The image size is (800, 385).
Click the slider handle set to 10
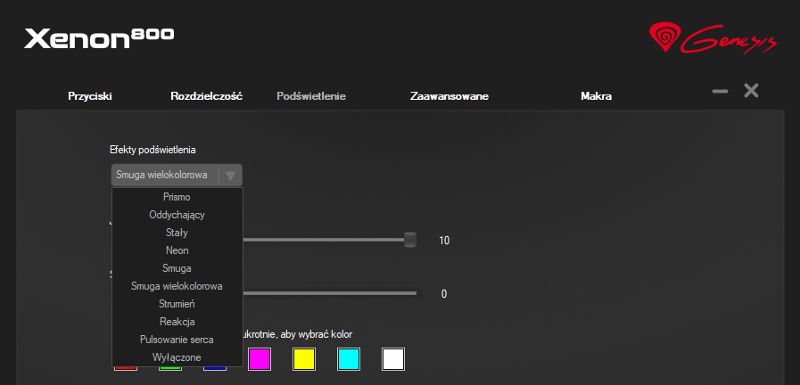pyautogui.click(x=410, y=240)
